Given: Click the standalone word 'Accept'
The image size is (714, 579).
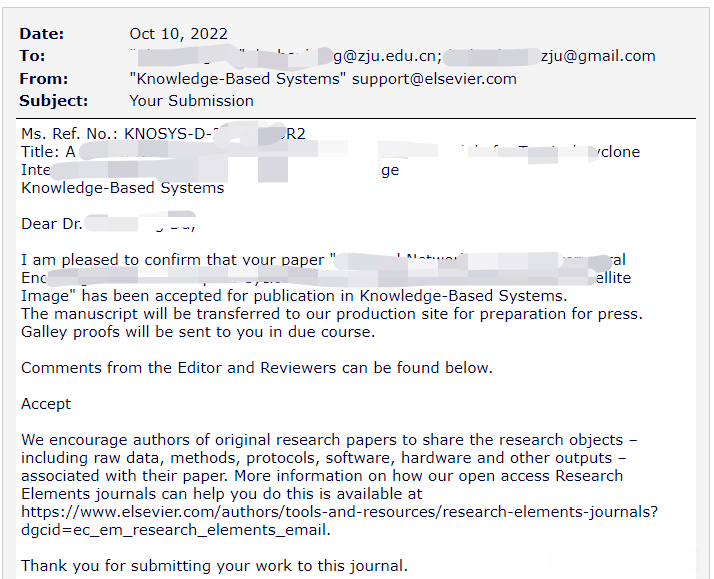Looking at the screenshot, I should click(x=46, y=404).
